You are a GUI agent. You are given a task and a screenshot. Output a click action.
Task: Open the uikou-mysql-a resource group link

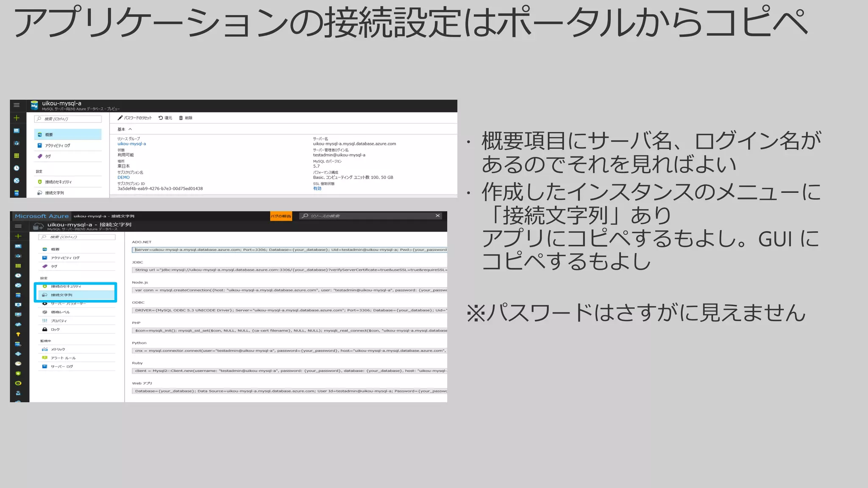(x=131, y=144)
